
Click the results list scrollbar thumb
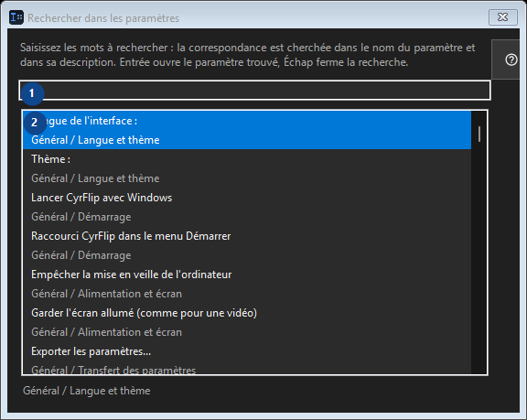(479, 135)
